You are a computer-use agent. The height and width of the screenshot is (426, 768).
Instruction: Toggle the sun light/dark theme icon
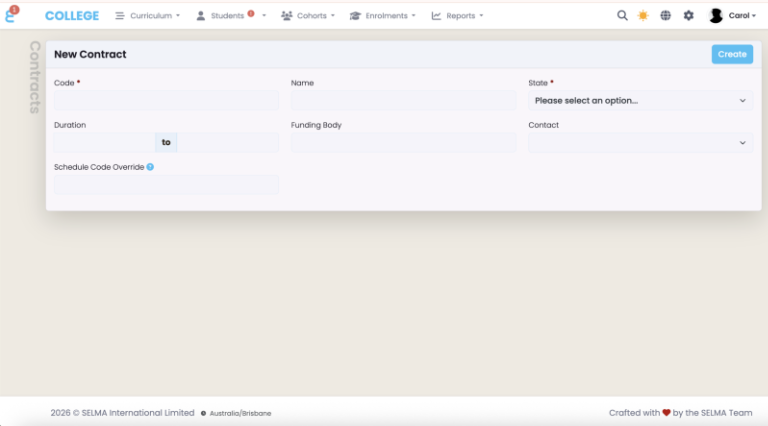point(643,16)
